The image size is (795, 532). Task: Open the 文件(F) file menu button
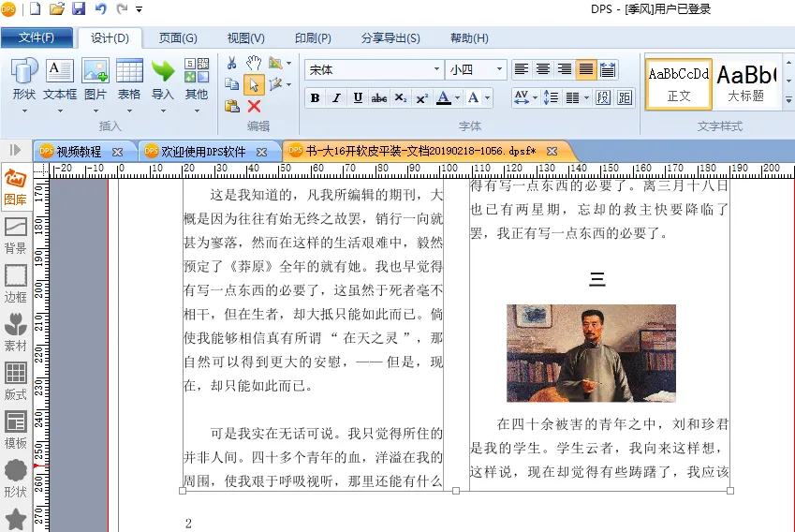tap(37, 37)
